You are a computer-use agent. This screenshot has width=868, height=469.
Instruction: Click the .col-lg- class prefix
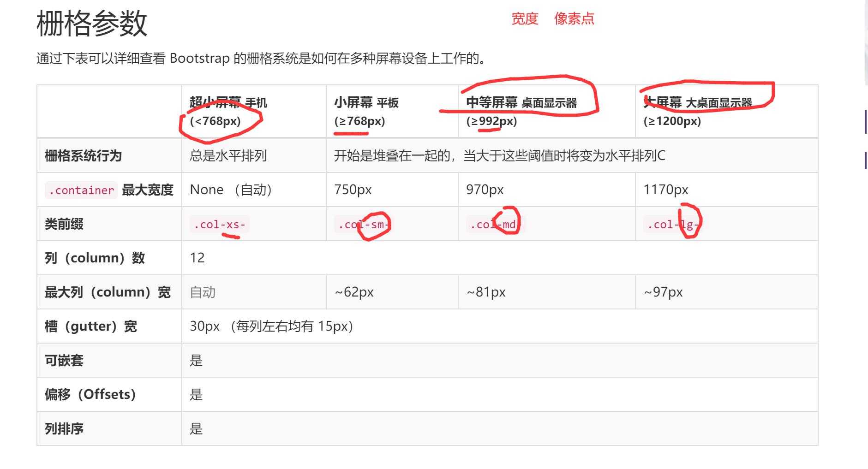coord(673,225)
